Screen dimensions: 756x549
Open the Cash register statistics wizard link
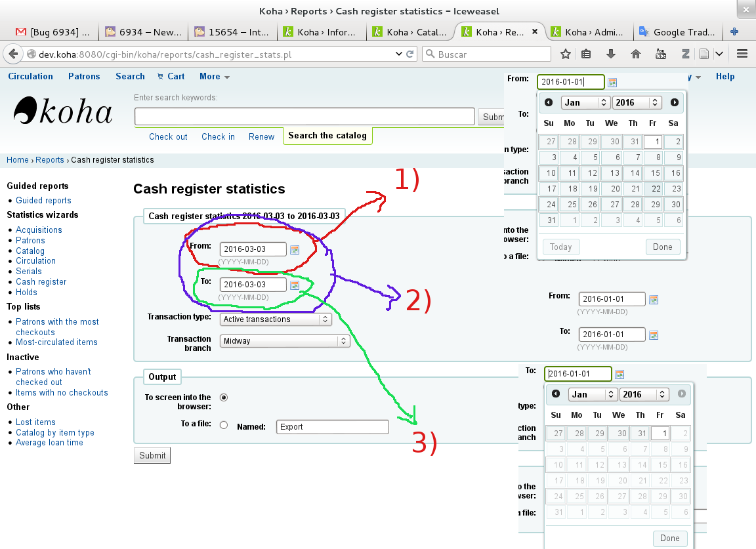point(41,281)
